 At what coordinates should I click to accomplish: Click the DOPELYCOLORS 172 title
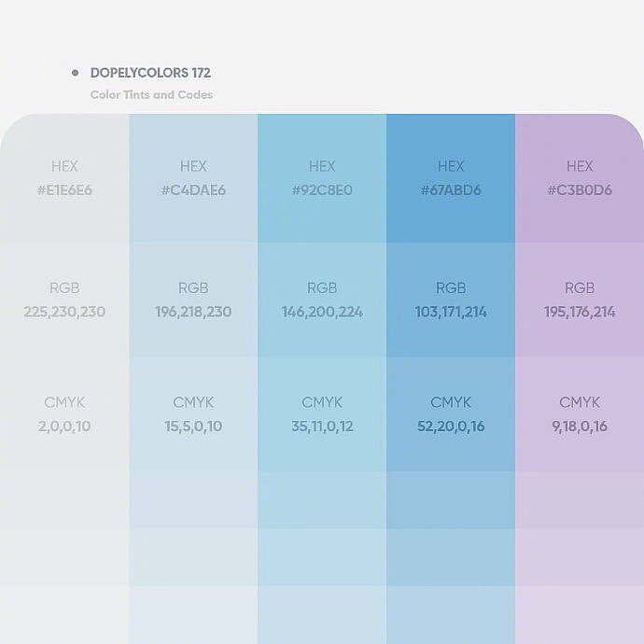(150, 73)
